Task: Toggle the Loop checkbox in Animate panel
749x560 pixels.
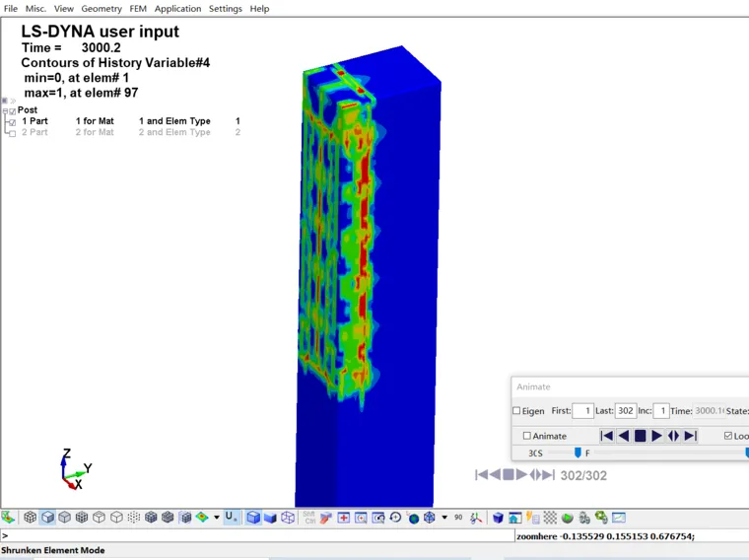Action: pos(728,436)
